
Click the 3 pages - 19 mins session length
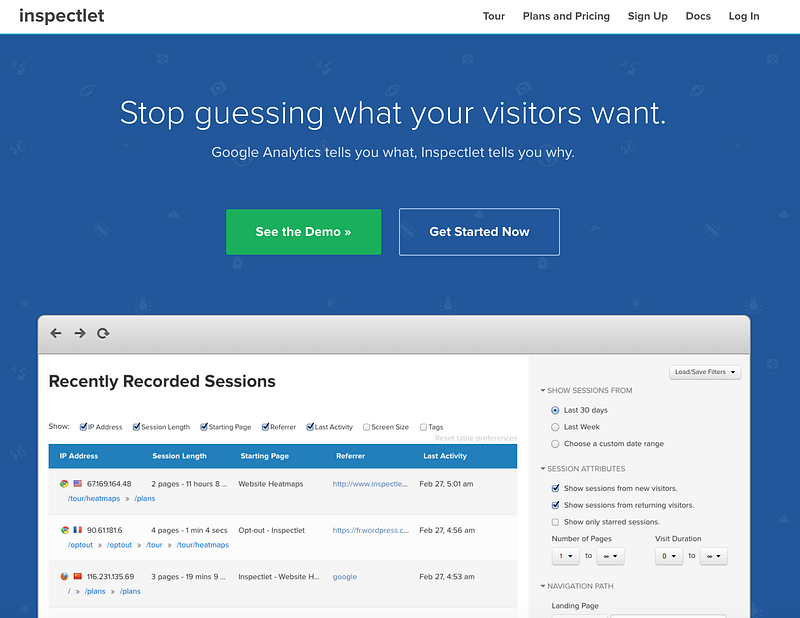pos(188,577)
